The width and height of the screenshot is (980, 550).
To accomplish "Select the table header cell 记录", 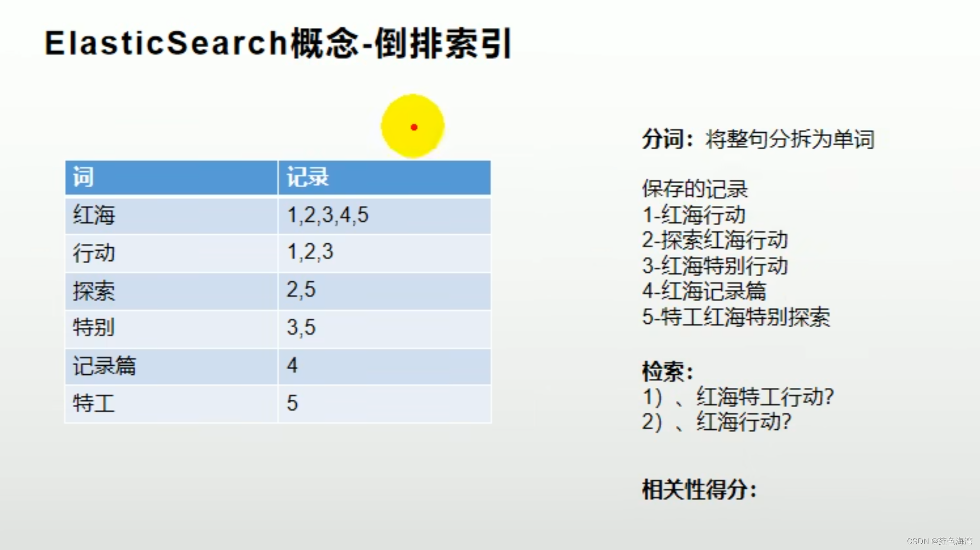I will (x=384, y=178).
